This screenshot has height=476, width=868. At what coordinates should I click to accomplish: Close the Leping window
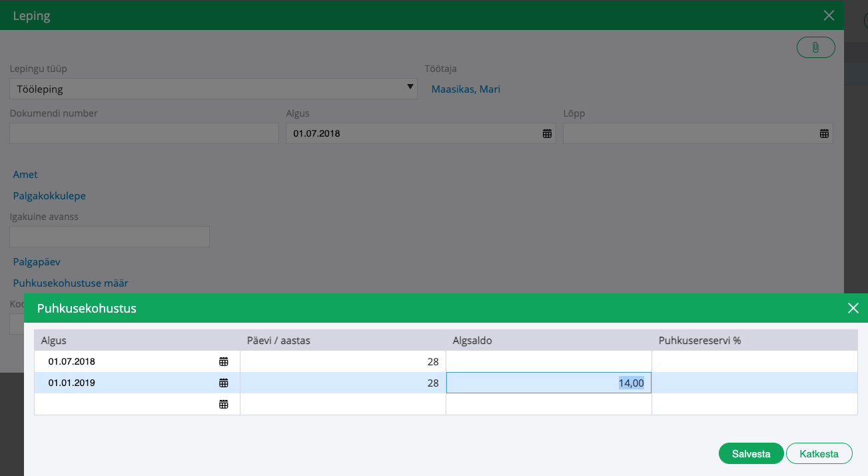coord(829,15)
